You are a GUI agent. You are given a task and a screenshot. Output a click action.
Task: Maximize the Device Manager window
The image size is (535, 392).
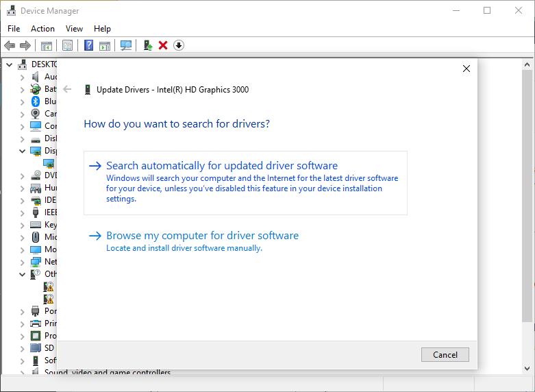point(487,10)
